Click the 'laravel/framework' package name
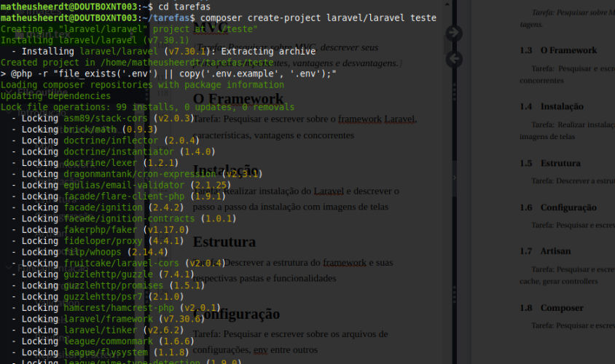Viewport: 615px width, 364px height. point(109,319)
